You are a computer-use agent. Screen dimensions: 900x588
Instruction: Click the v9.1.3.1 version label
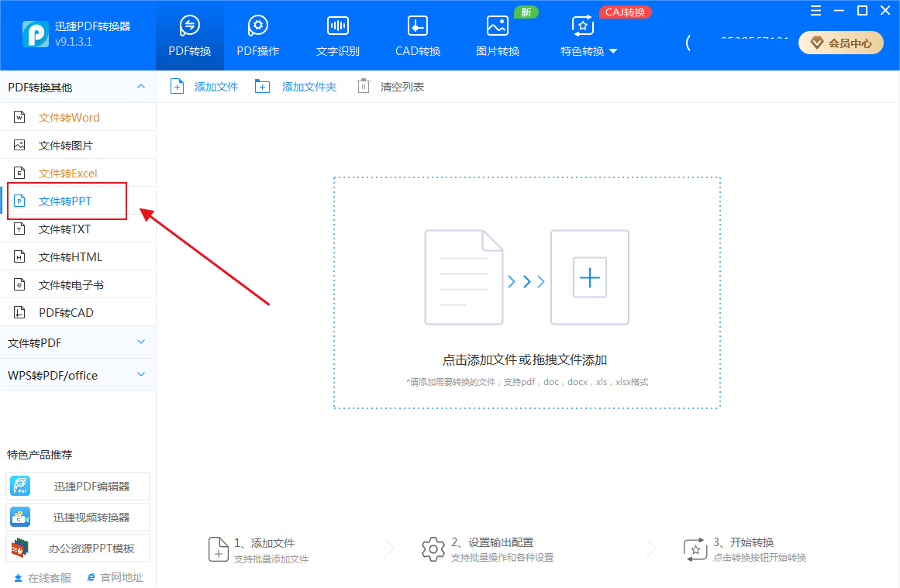[74, 42]
